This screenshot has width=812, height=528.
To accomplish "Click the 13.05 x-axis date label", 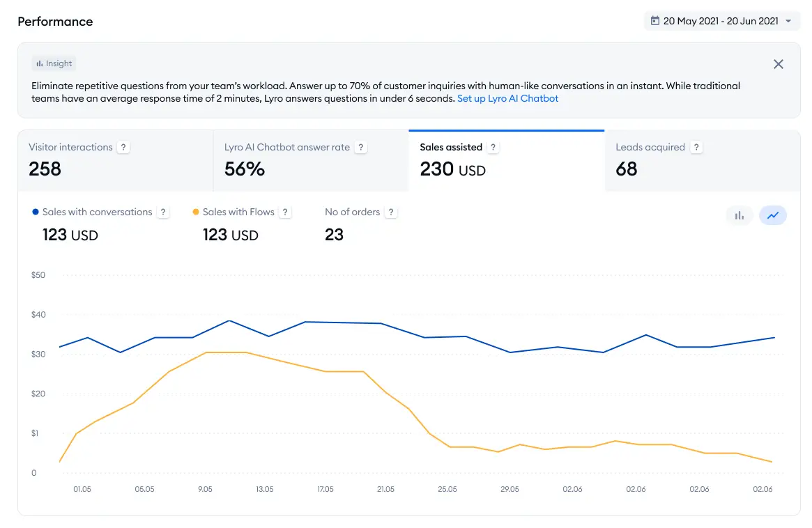I will coord(265,489).
